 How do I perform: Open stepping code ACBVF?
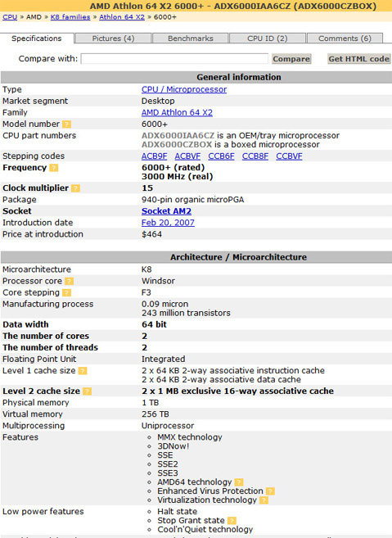187,156
